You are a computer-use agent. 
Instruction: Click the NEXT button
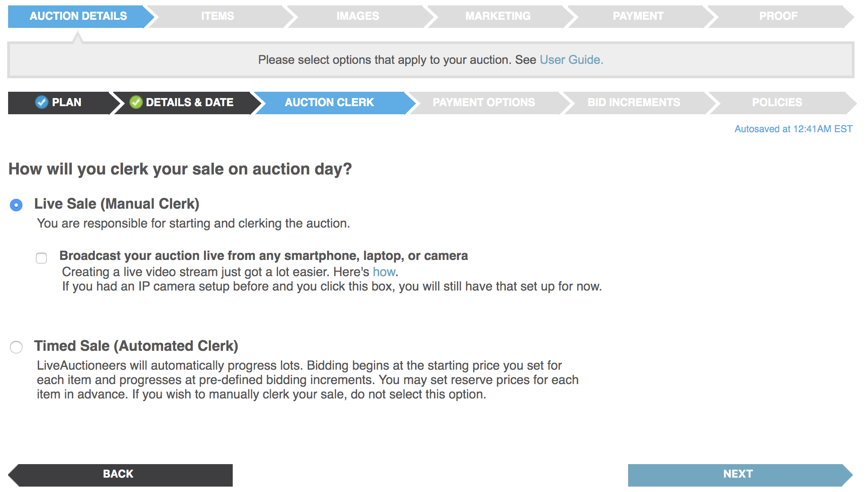click(x=738, y=474)
